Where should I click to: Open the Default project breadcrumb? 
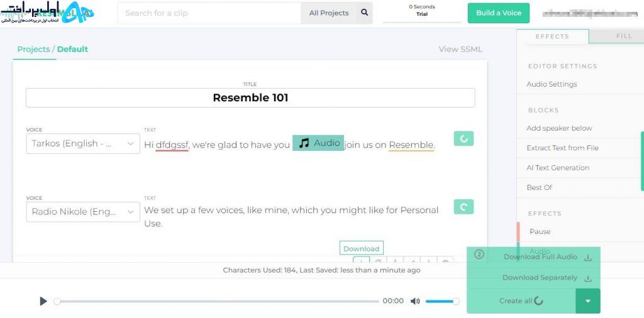(72, 49)
